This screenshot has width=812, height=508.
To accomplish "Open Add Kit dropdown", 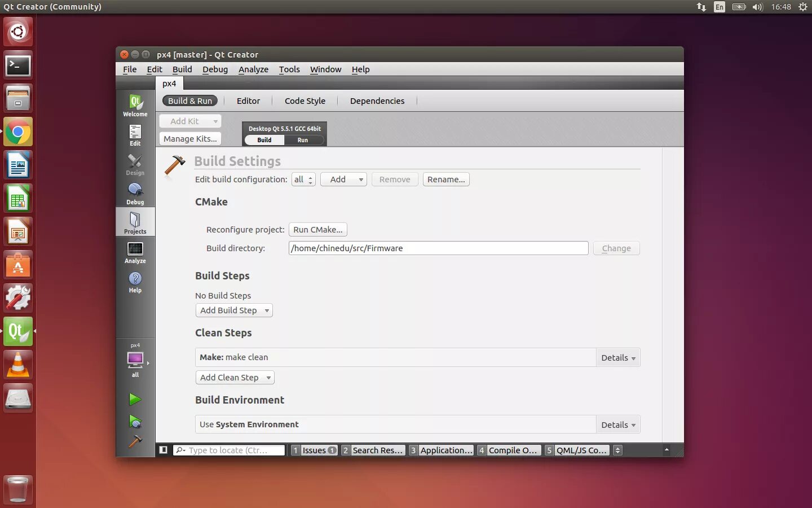I will tap(190, 121).
